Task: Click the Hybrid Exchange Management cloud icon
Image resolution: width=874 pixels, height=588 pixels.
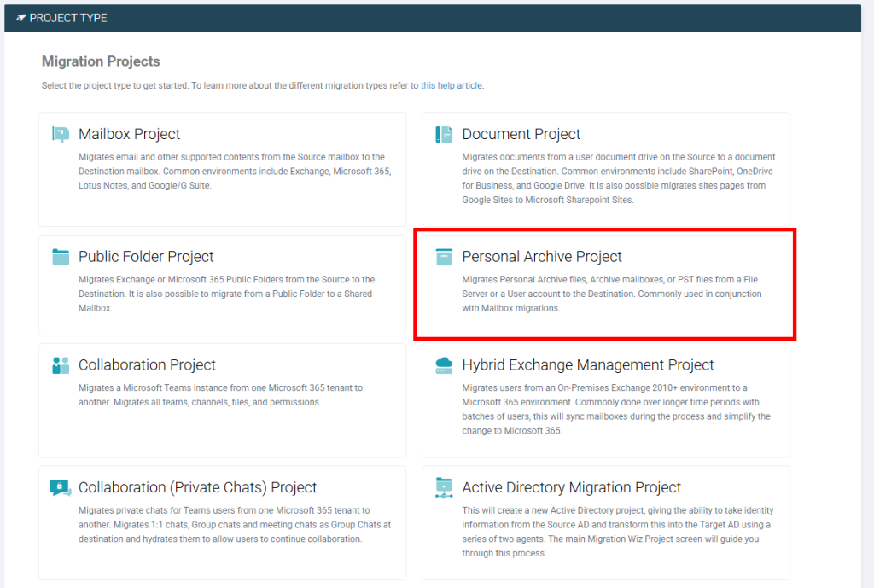Action: pyautogui.click(x=444, y=365)
